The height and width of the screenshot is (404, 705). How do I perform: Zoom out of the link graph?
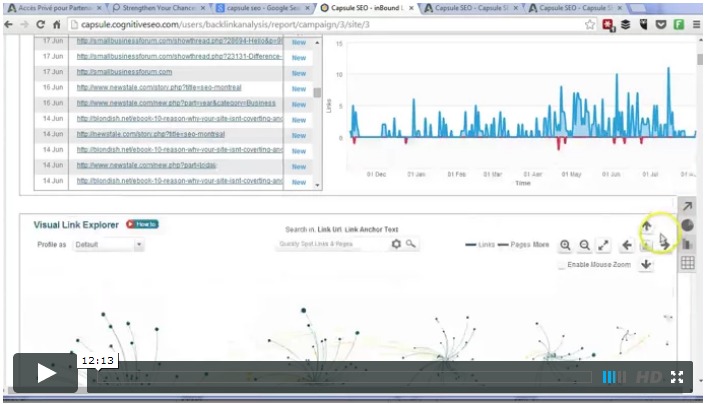coord(584,245)
